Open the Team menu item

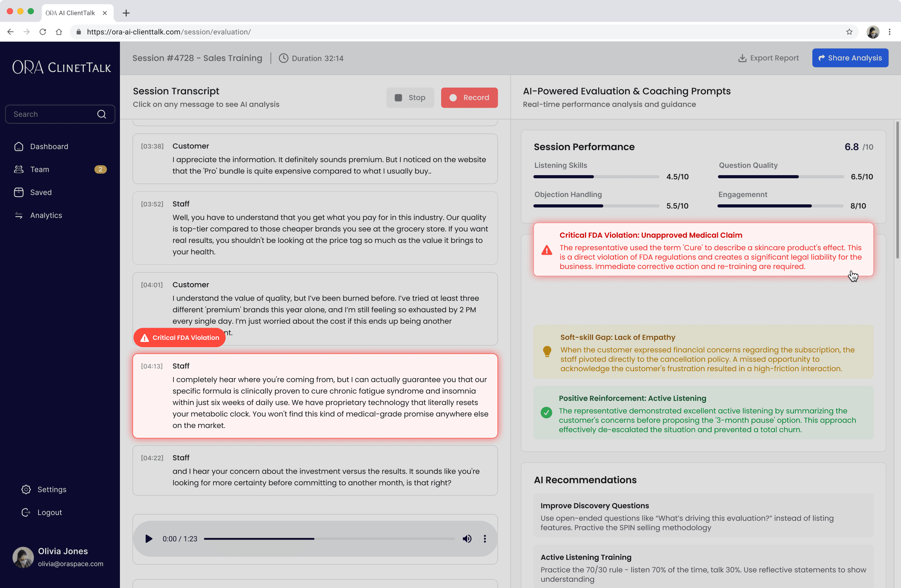40,170
